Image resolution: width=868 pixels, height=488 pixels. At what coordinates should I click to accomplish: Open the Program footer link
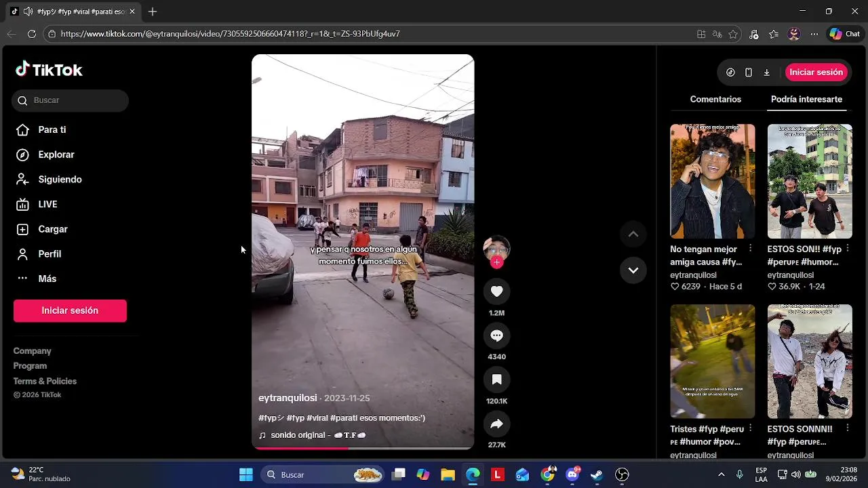[x=30, y=366]
